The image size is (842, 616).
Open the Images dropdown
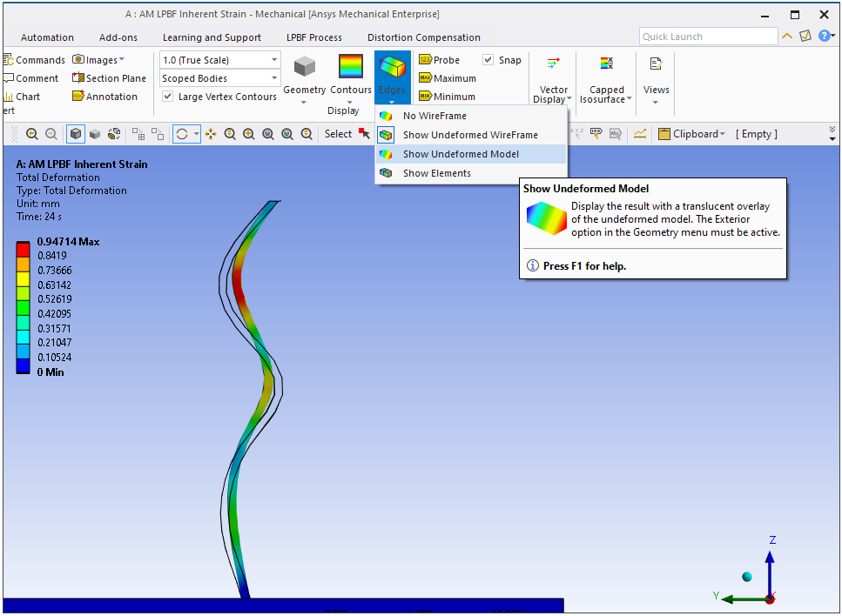(98, 59)
